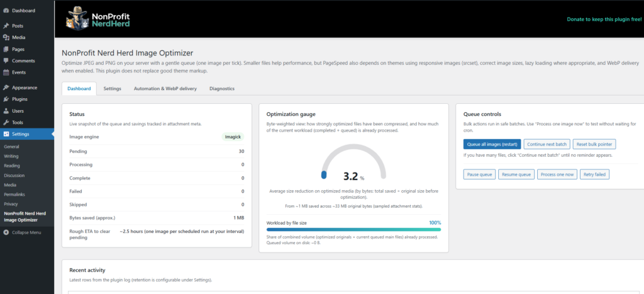Click the Pause queue button
Image resolution: width=644 pixels, height=294 pixels.
tap(479, 174)
